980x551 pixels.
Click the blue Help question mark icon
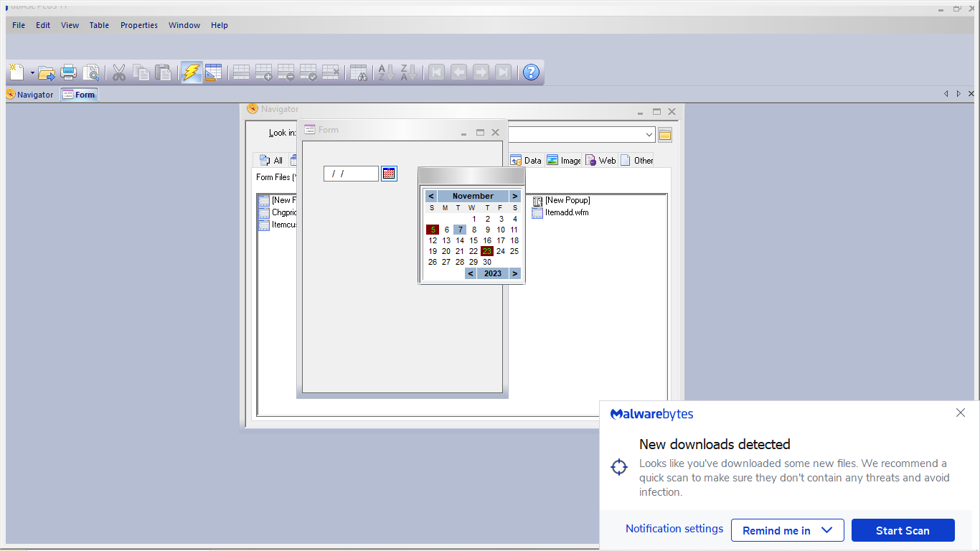click(x=531, y=72)
